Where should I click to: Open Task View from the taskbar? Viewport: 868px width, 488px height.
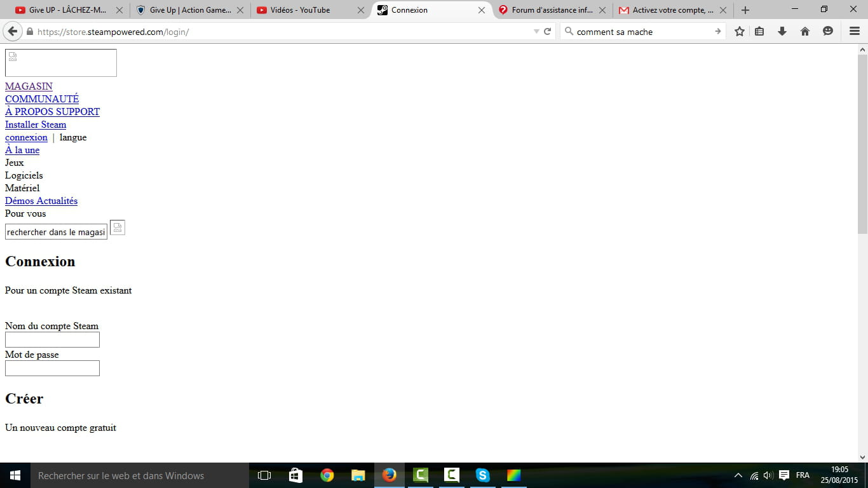coord(264,475)
